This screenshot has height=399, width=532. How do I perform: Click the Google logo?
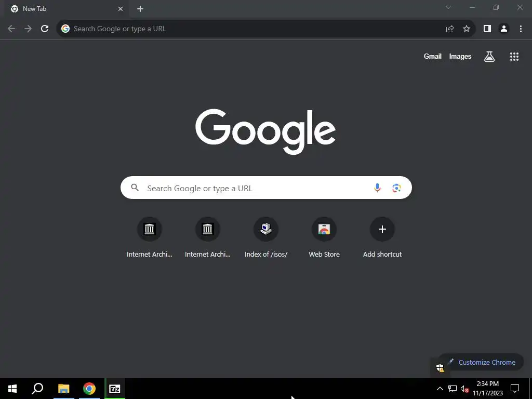coord(265,131)
